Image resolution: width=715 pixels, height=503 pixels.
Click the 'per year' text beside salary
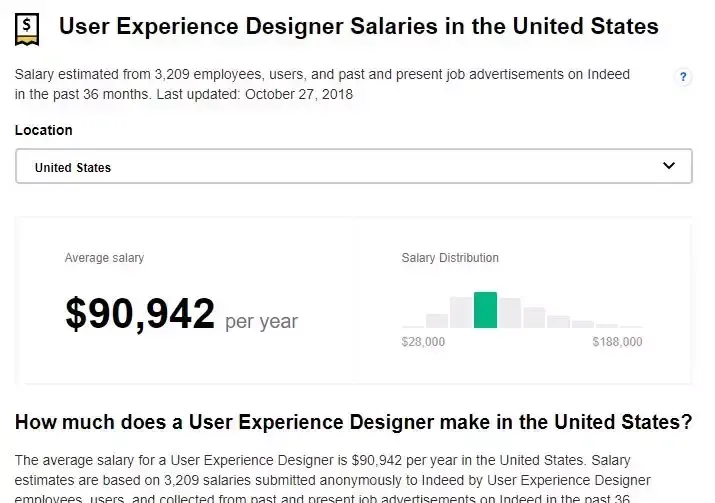[x=261, y=322]
